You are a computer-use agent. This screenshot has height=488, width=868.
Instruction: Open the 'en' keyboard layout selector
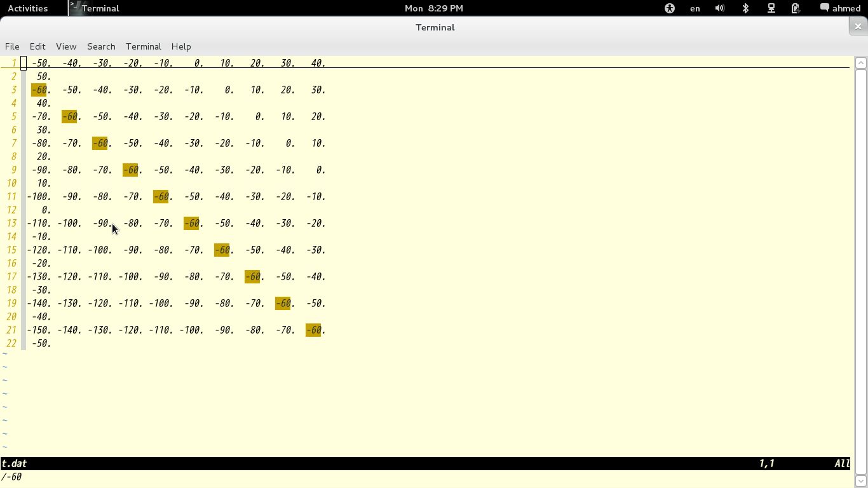click(x=695, y=8)
